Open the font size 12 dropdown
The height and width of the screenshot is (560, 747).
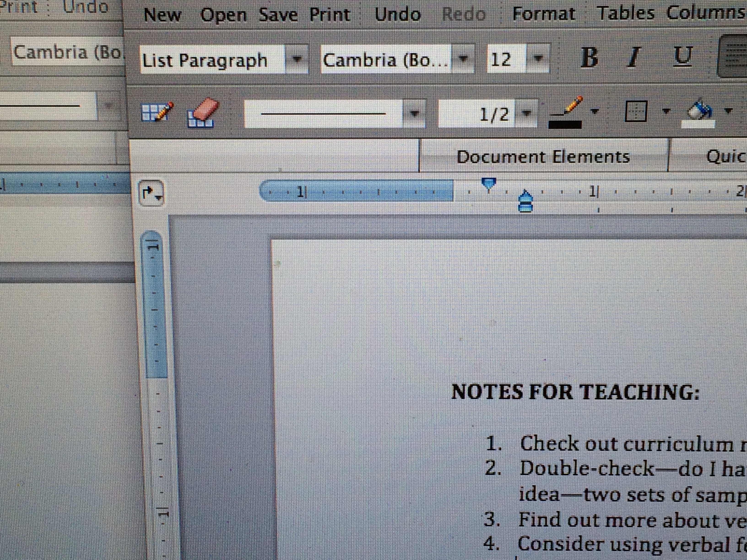pos(538,59)
